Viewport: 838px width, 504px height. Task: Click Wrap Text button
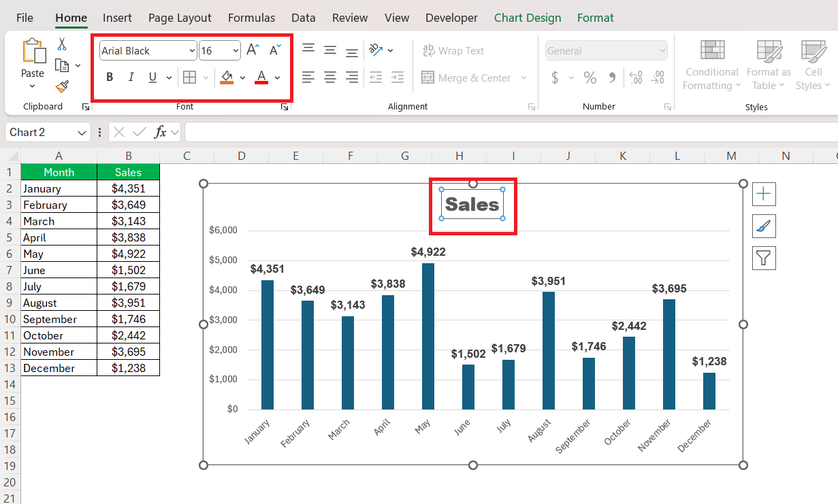(x=453, y=50)
